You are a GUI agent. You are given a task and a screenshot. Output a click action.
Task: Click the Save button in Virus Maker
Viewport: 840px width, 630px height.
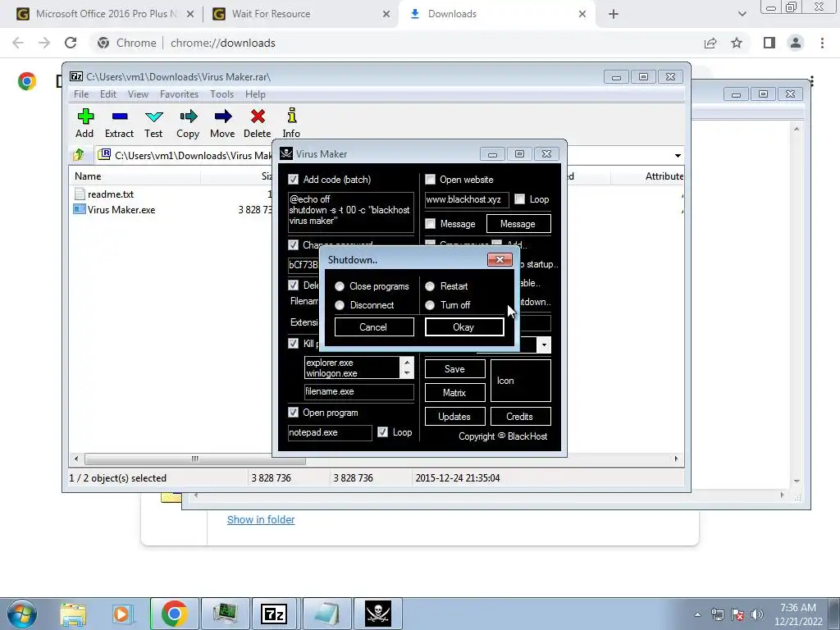[x=454, y=368]
